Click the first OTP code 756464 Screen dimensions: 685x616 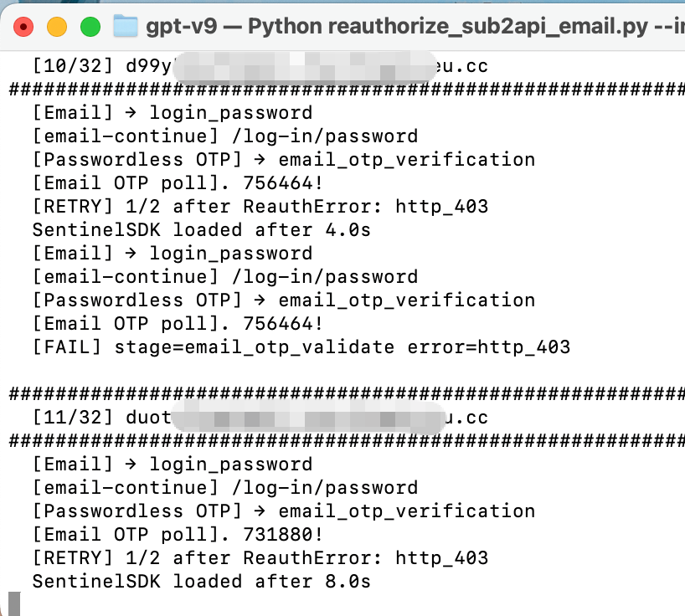(x=277, y=183)
